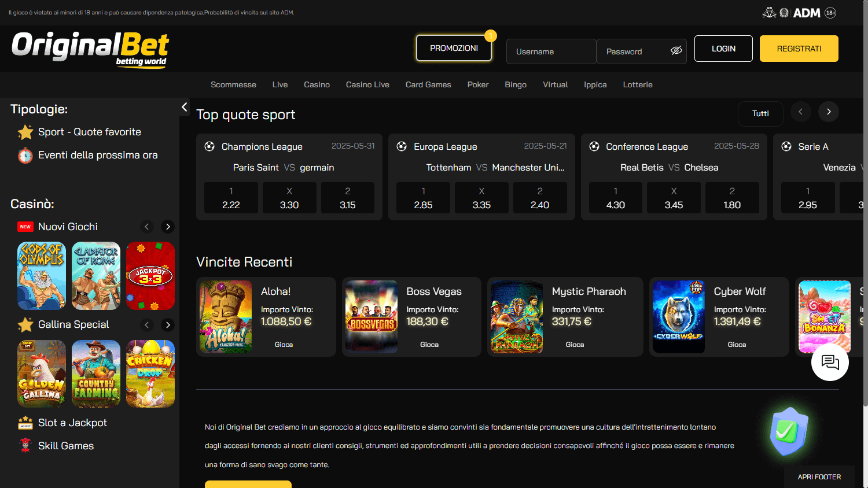Open Country Farming game thumbnail
The width and height of the screenshot is (868, 488).
(x=96, y=374)
